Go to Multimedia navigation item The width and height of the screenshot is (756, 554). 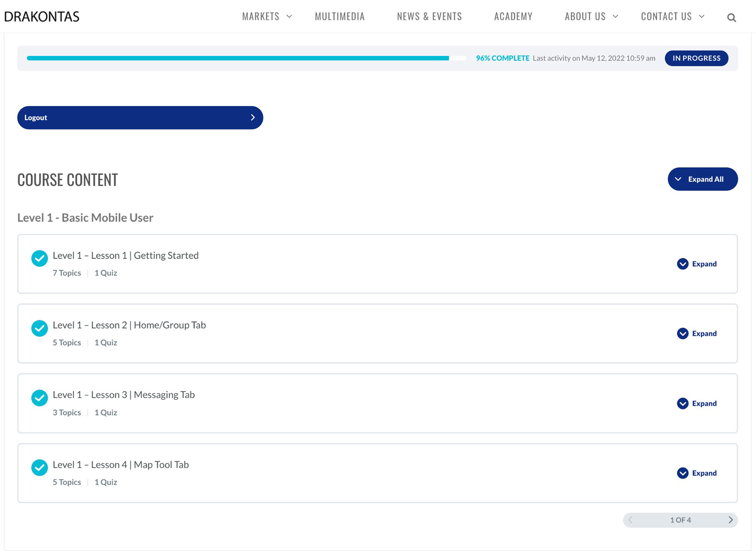pos(339,16)
